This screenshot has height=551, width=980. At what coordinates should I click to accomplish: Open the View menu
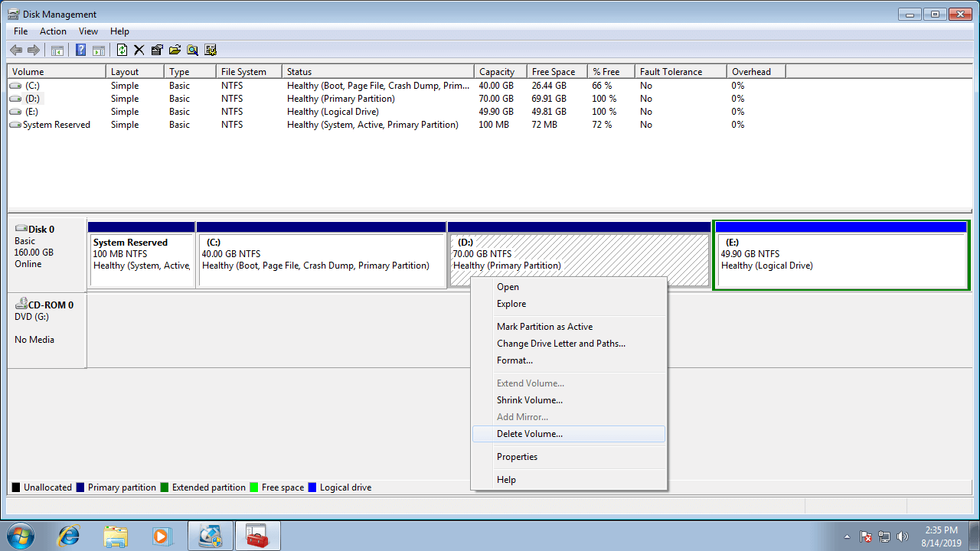[88, 31]
